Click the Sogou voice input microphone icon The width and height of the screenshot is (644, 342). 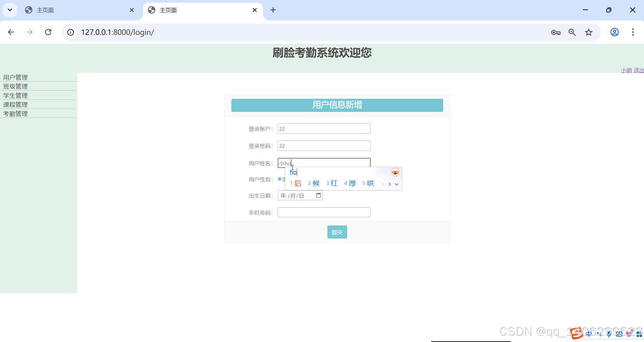tap(608, 334)
